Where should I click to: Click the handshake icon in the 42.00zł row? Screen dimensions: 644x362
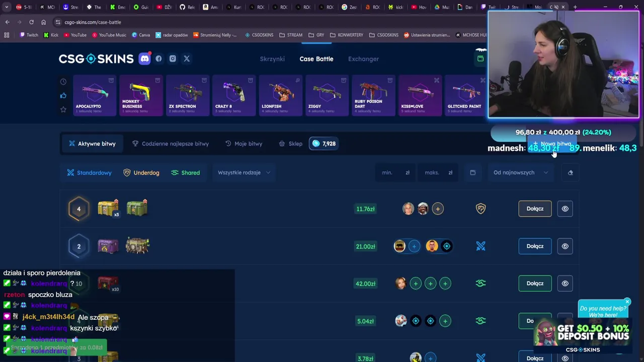(x=481, y=284)
